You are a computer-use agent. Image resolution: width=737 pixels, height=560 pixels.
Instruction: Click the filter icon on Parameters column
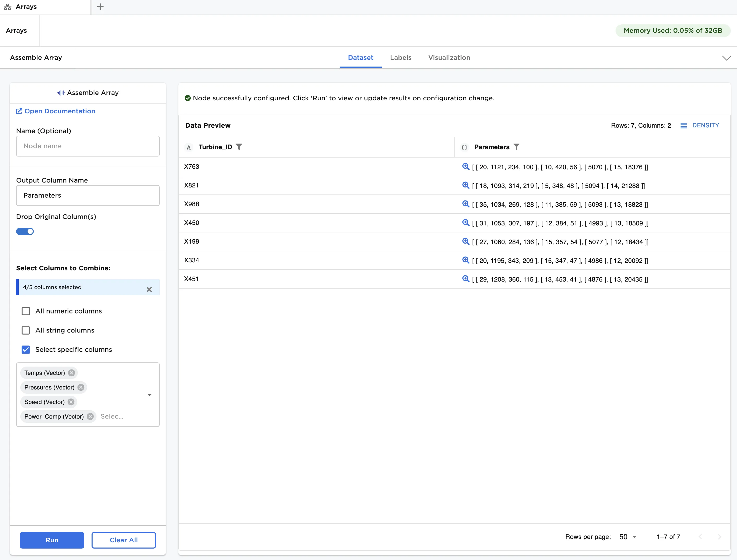pyautogui.click(x=517, y=147)
